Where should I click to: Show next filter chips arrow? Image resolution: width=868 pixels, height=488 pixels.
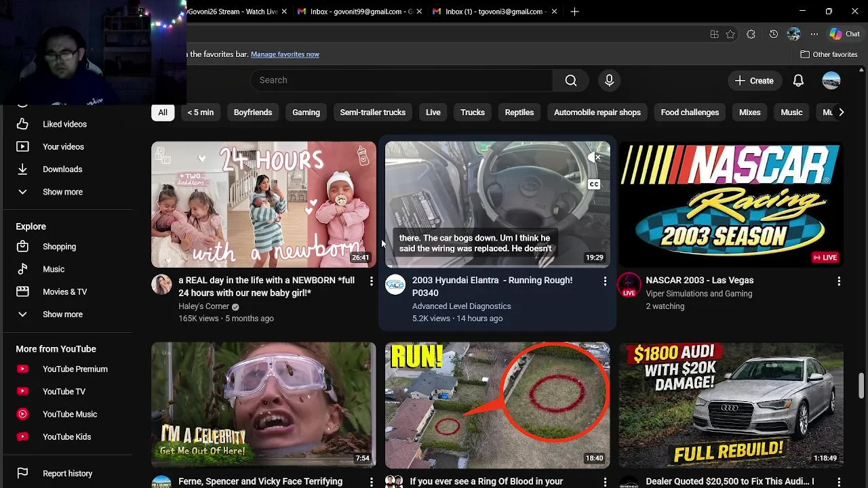pos(841,113)
